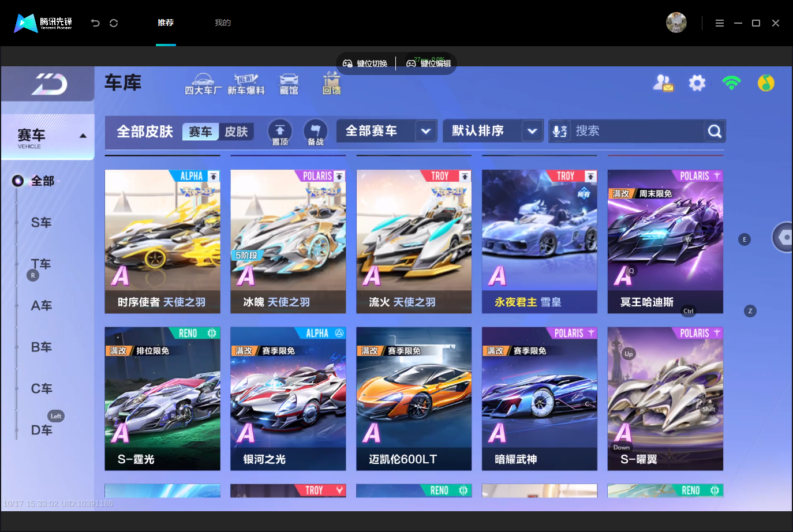Image resolution: width=793 pixels, height=532 pixels.
Task: Select the 银河之光 car card
Action: coord(288,399)
